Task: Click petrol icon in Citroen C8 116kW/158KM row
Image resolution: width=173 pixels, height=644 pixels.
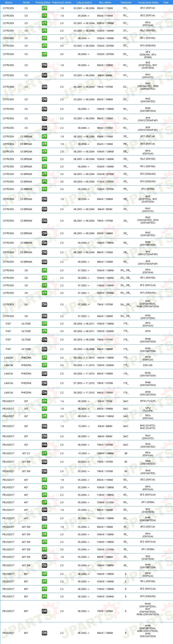Action: [44, 285]
